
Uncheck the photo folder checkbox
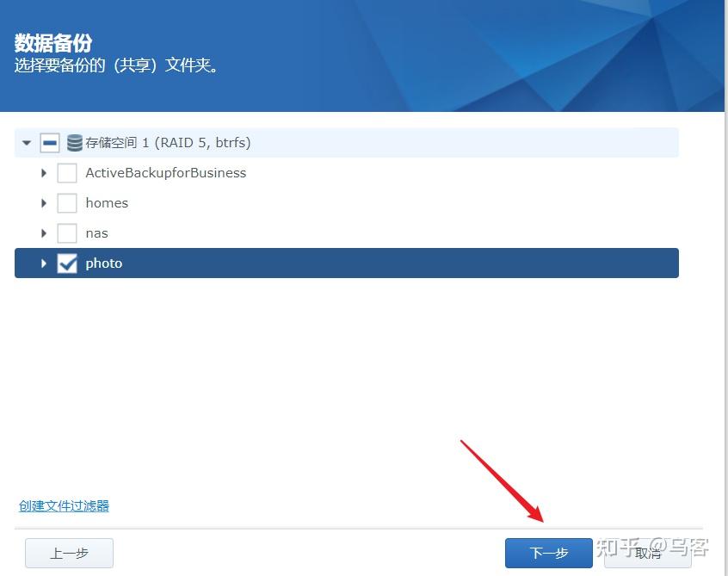[x=67, y=263]
